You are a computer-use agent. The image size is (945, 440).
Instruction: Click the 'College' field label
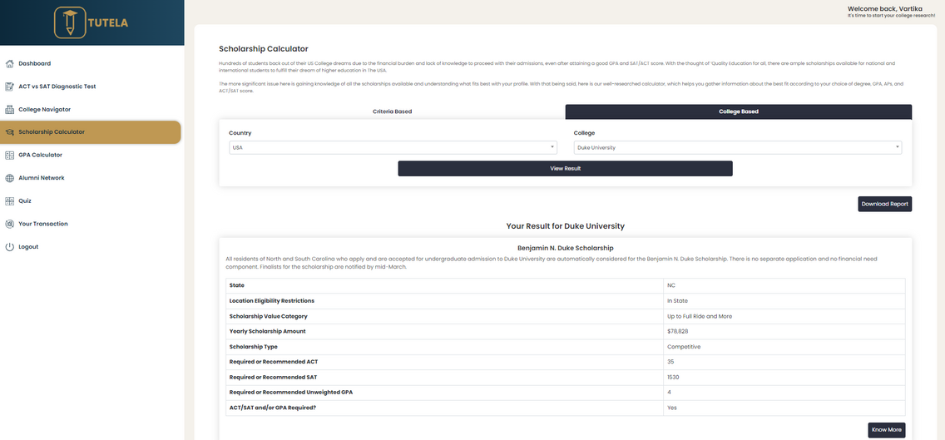tap(585, 133)
